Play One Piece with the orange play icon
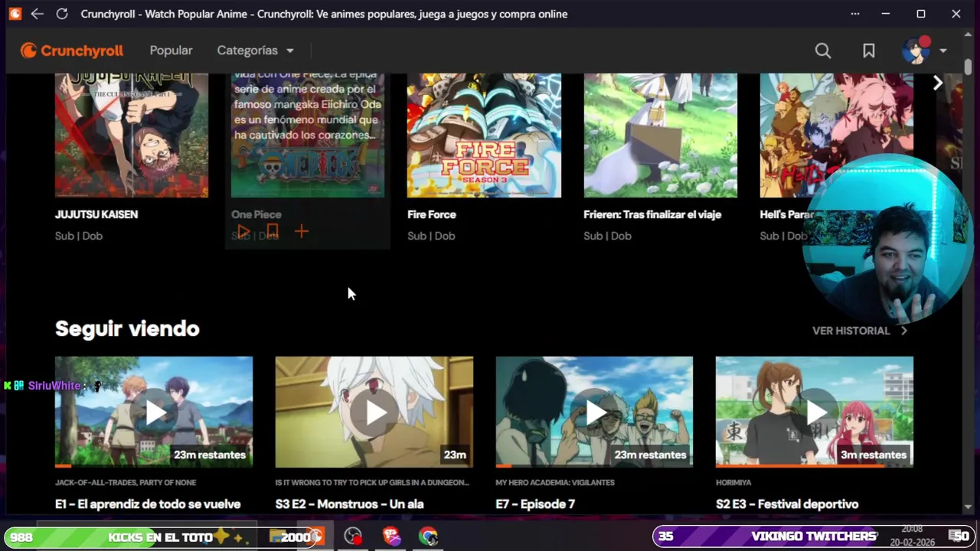Screen dimensions: 980x551 click(x=243, y=231)
